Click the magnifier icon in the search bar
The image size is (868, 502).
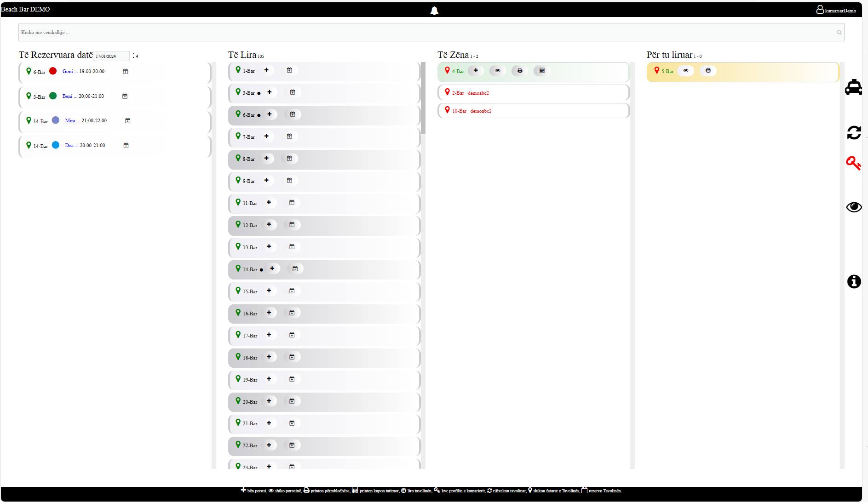(x=839, y=33)
